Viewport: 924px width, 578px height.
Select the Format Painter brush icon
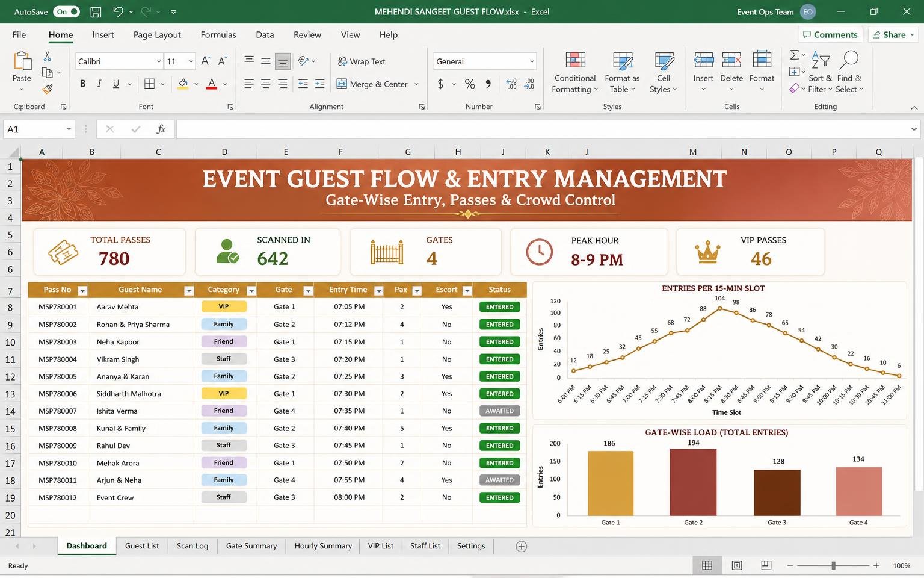coord(47,89)
